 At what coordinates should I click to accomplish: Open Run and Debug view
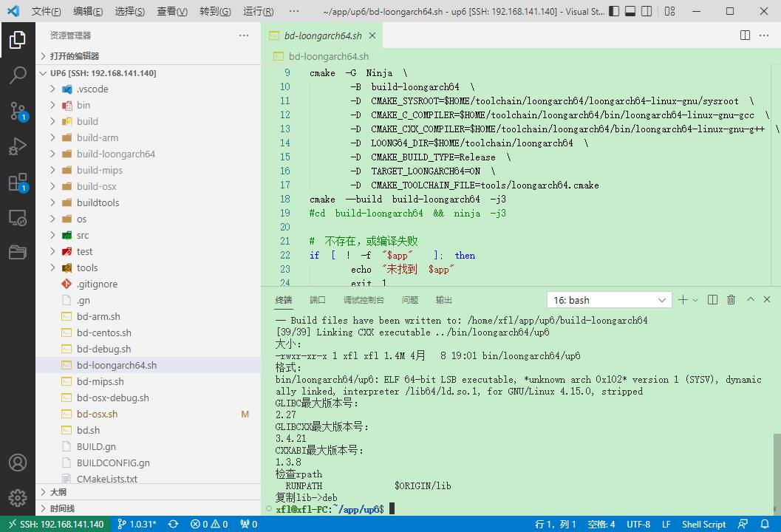(18, 146)
